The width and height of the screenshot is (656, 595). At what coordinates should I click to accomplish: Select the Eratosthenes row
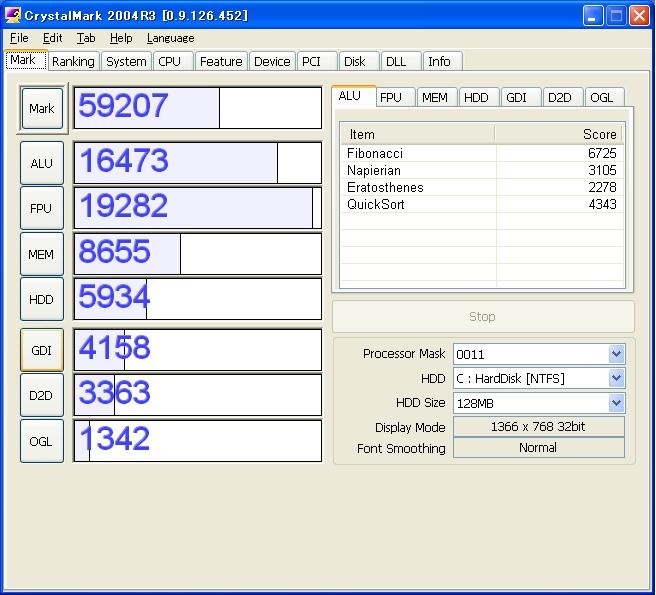[x=482, y=187]
